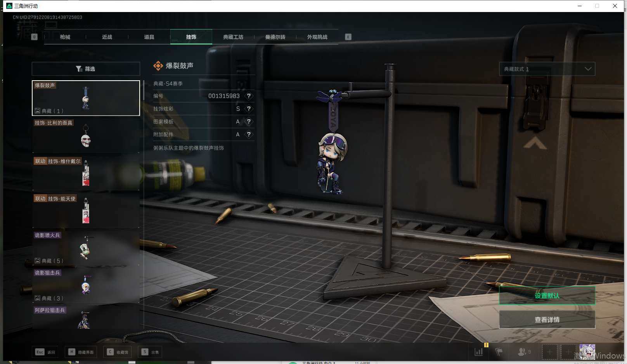Screen dimensions: 627x364
Task: Show help for 挂饰炫彩 rating
Action: (x=249, y=109)
